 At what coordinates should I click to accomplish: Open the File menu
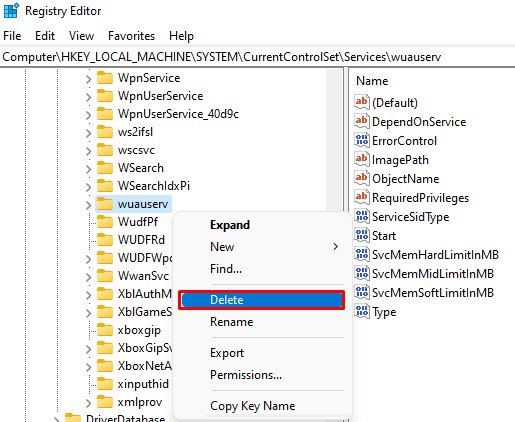point(12,36)
